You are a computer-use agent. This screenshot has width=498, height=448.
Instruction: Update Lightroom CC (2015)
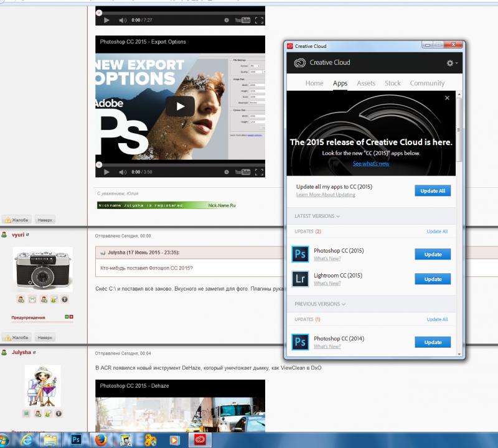pyautogui.click(x=433, y=279)
